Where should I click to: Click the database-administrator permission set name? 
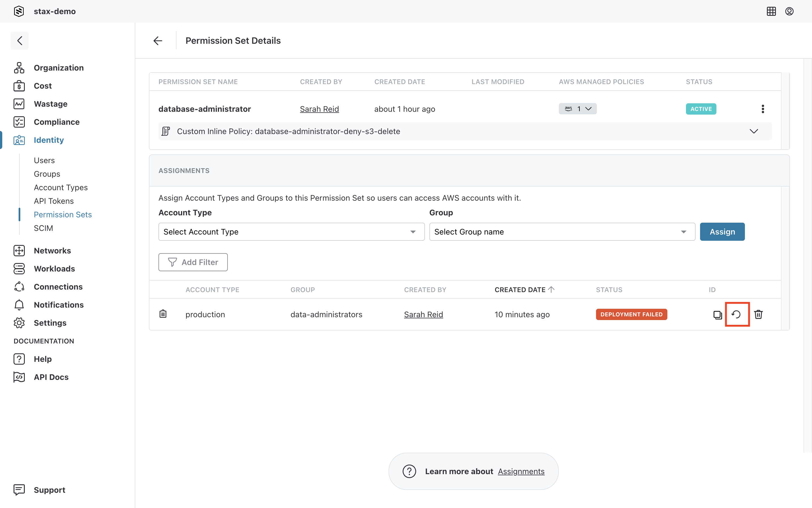click(x=205, y=109)
